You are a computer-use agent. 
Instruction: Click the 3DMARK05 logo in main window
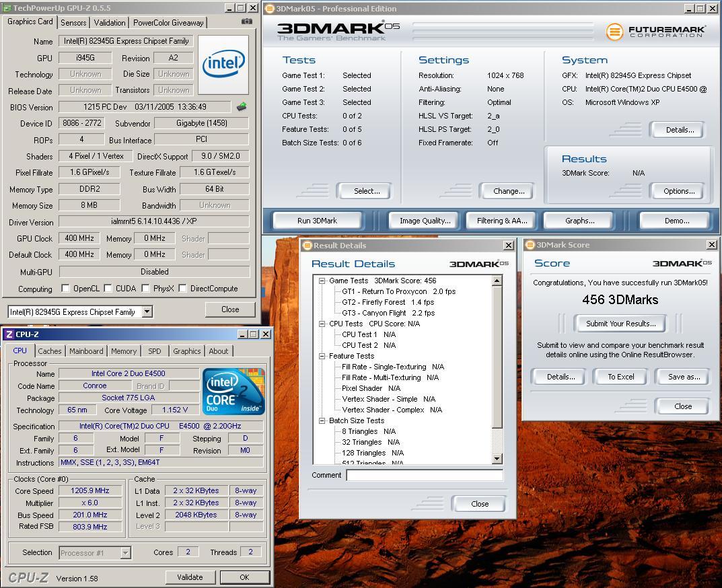pos(338,31)
